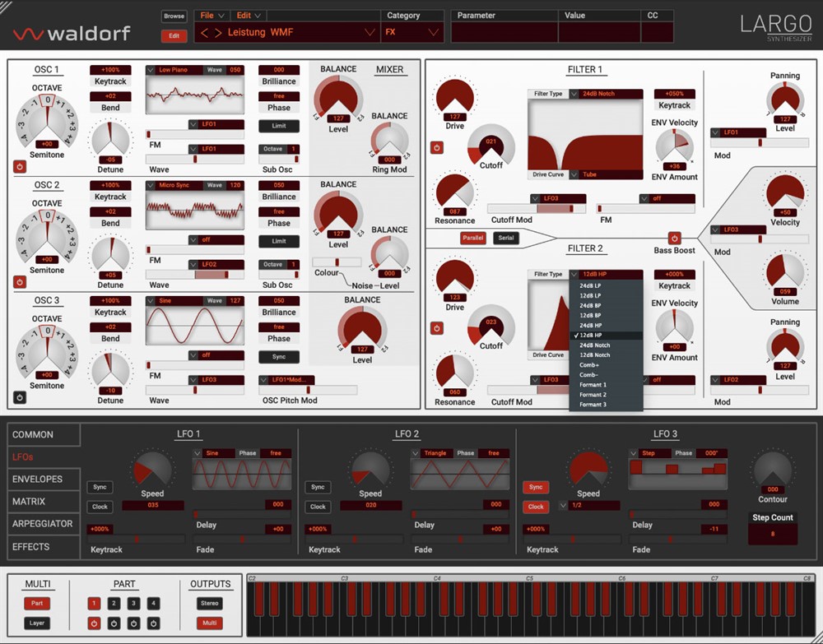Toggle the Bass Boost power button
This screenshot has height=644, width=823.
[x=674, y=238]
